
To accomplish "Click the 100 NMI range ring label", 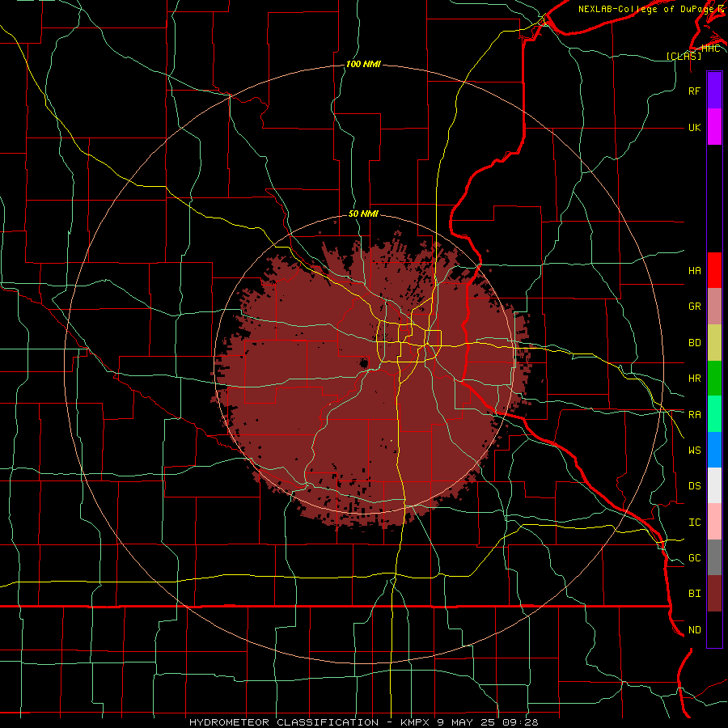I will 363,64.
